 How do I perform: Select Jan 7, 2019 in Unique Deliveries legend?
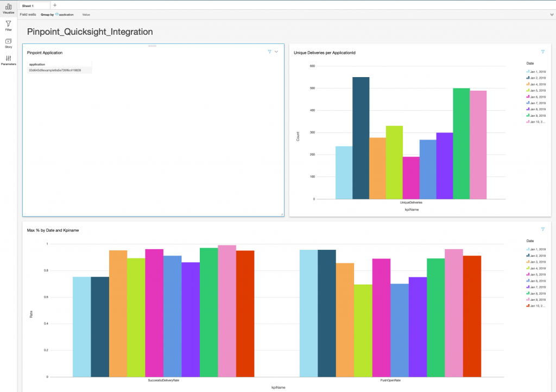536,103
